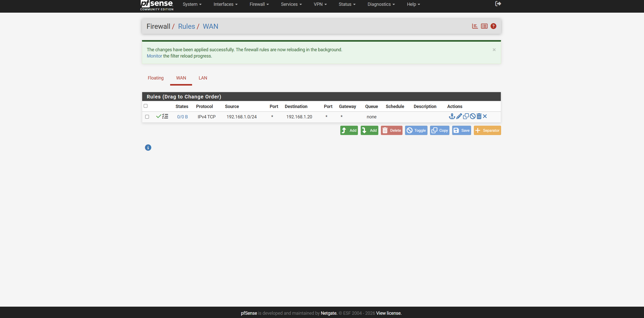Click the Copy button below the rules
This screenshot has width=644, height=318.
click(440, 130)
